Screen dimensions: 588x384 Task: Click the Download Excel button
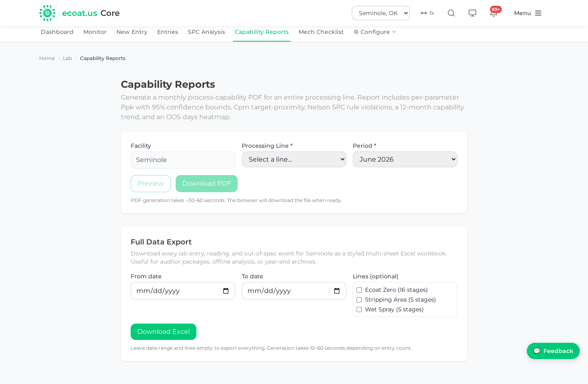[163, 331]
